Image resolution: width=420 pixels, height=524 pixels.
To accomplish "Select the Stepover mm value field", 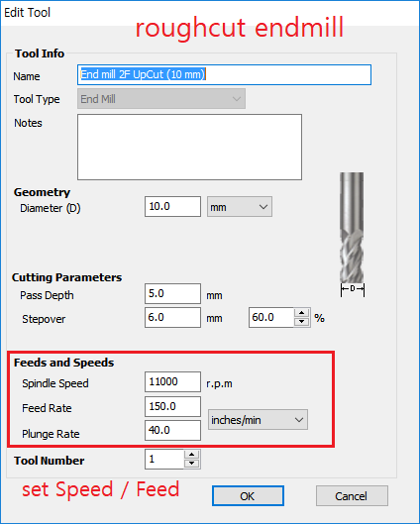I will pos(172,318).
